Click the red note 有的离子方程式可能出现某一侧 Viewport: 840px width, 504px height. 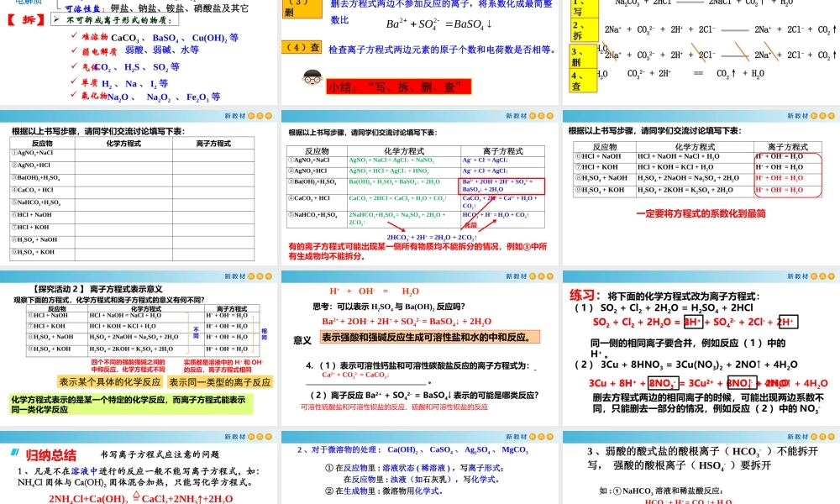pos(417,251)
